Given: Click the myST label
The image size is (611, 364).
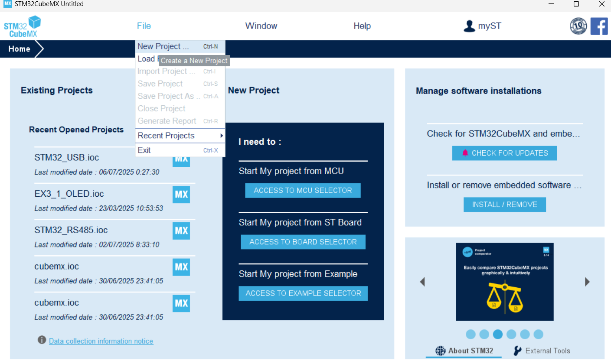Looking at the screenshot, I should (x=490, y=26).
